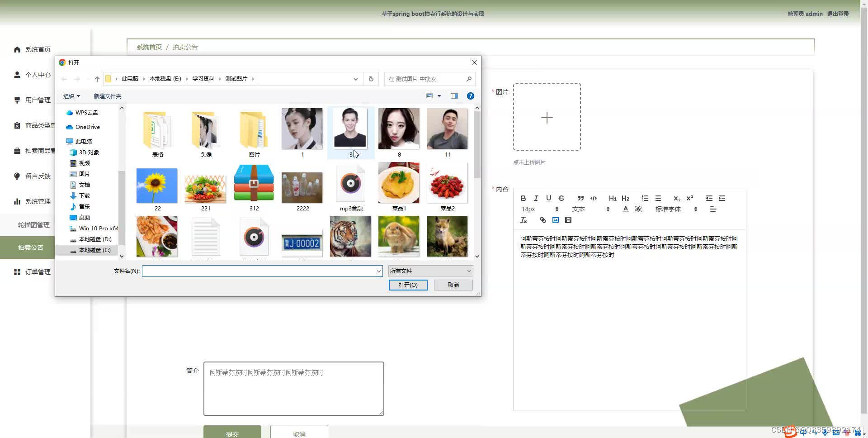This screenshot has width=868, height=438.
Task: Apply strikethrough formatting in the editor
Action: click(561, 198)
